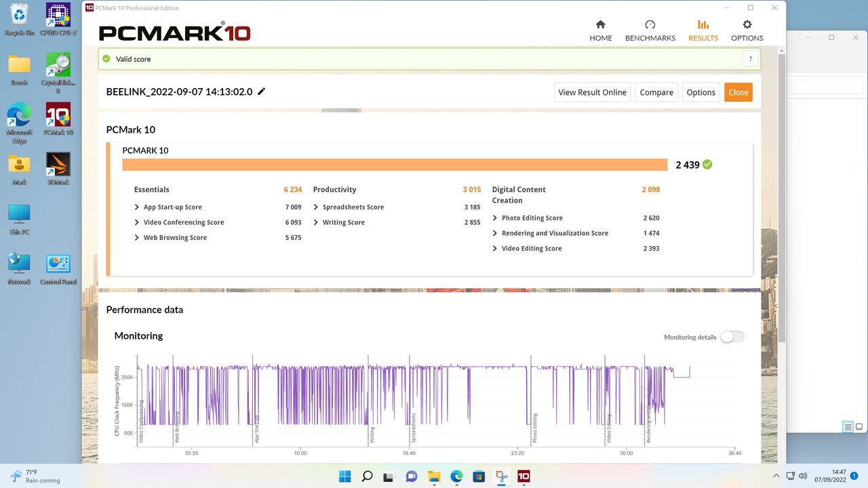Click the PCMark 10 taskbar icon
Image resolution: width=868 pixels, height=488 pixels.
point(524,476)
